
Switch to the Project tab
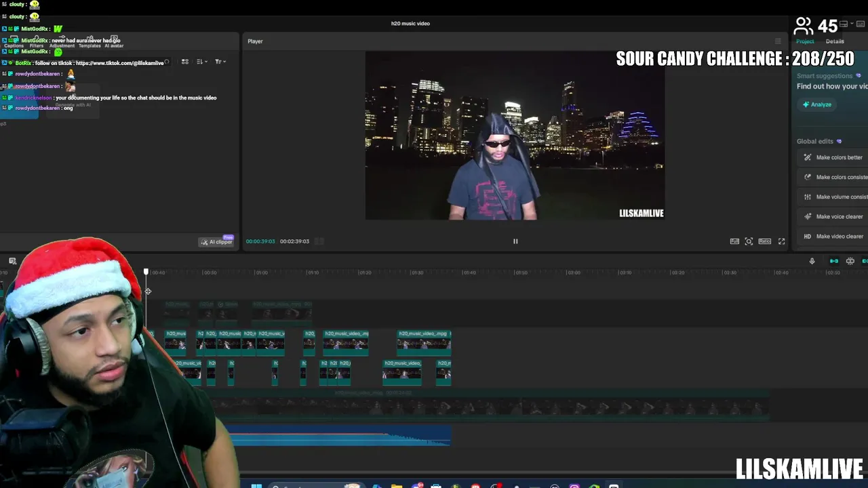(x=805, y=41)
